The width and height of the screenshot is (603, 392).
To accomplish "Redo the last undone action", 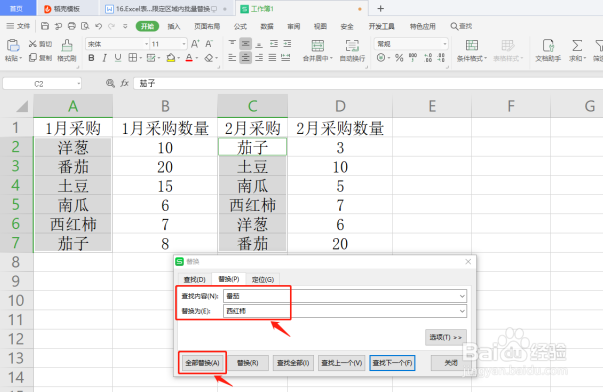I will tap(112, 26).
